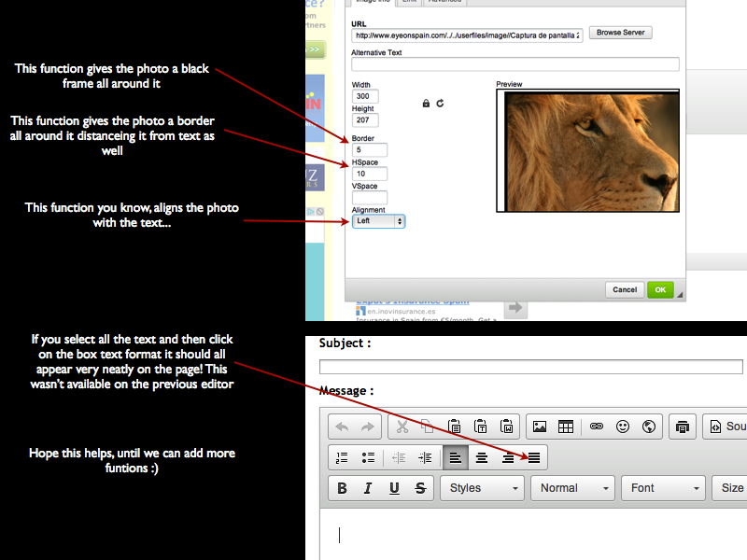
Task: Select Paste from Word icon
Action: pos(506,427)
